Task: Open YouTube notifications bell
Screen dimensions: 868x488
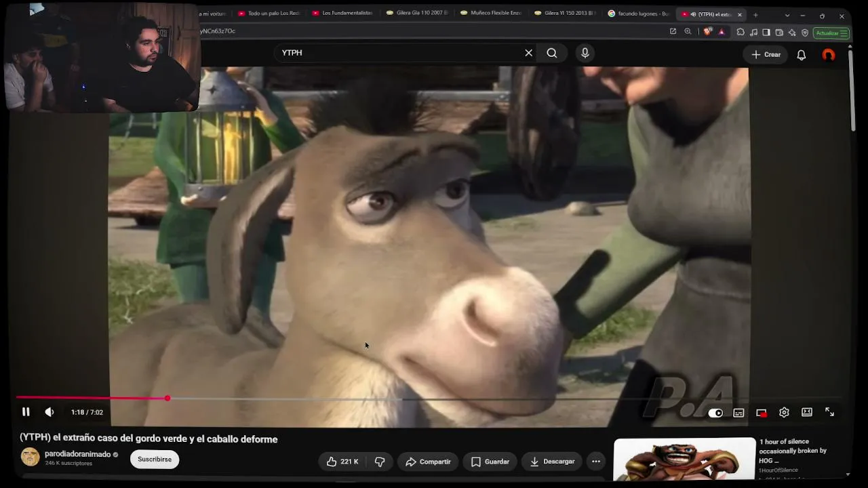Action: pyautogui.click(x=802, y=55)
